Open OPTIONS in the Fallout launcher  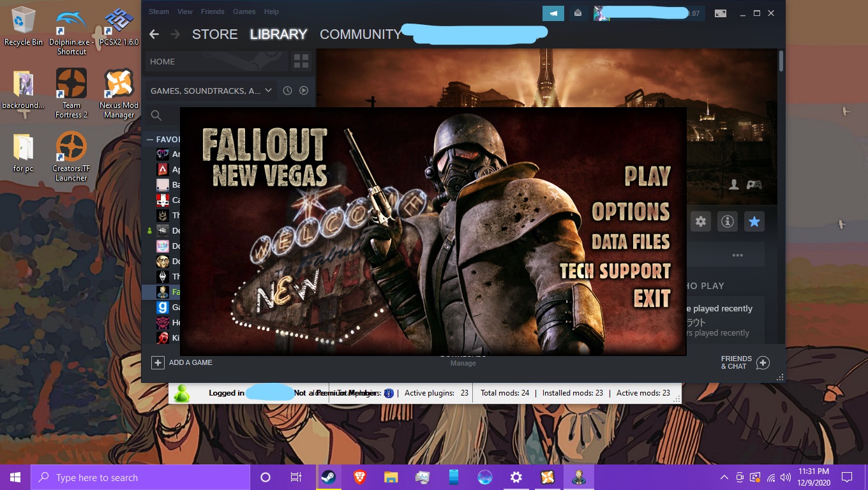[631, 211]
